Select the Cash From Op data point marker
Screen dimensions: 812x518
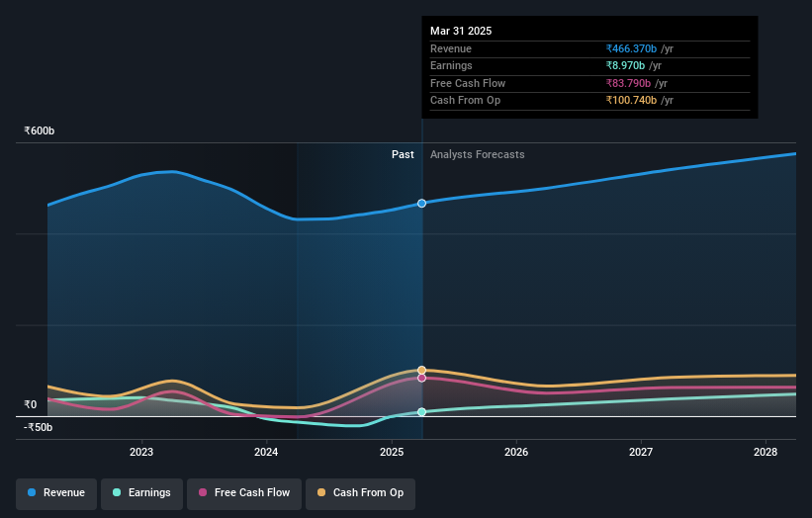(422, 370)
